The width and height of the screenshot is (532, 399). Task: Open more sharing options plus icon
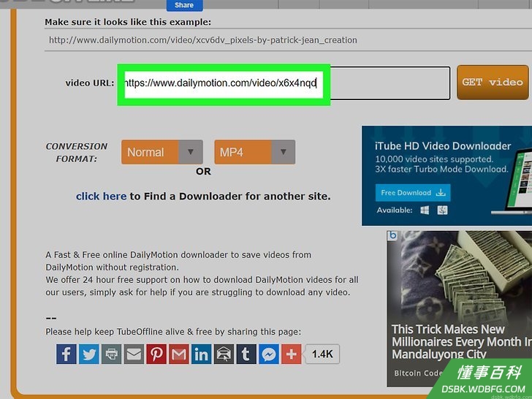pyautogui.click(x=291, y=354)
